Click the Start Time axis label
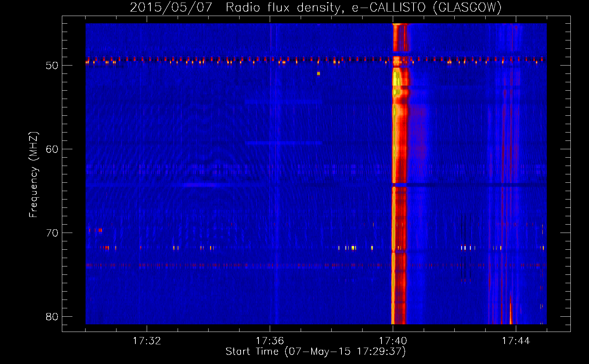589x364 pixels. (x=316, y=352)
